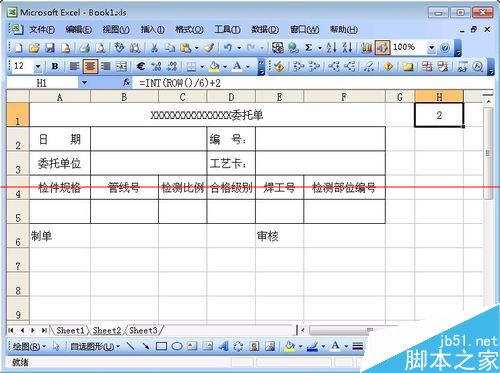Apply the font color A swatch
This screenshot has width=500, height=373.
[237, 66]
